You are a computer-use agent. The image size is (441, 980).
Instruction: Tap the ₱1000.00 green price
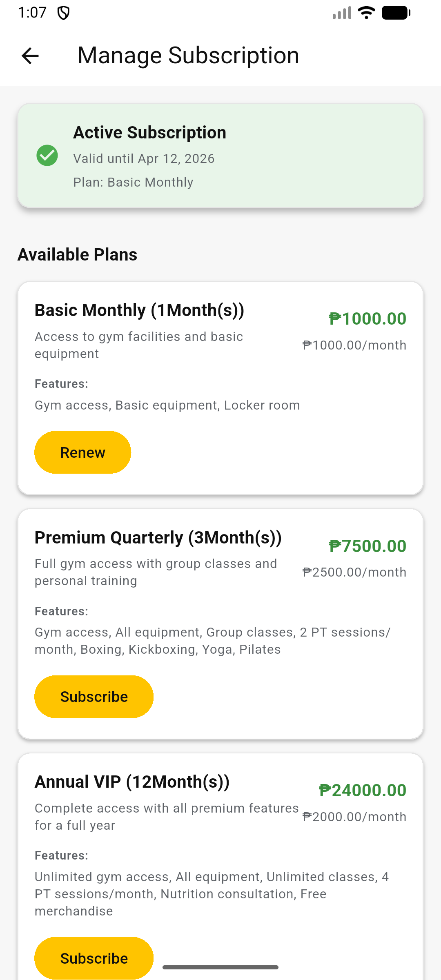367,319
